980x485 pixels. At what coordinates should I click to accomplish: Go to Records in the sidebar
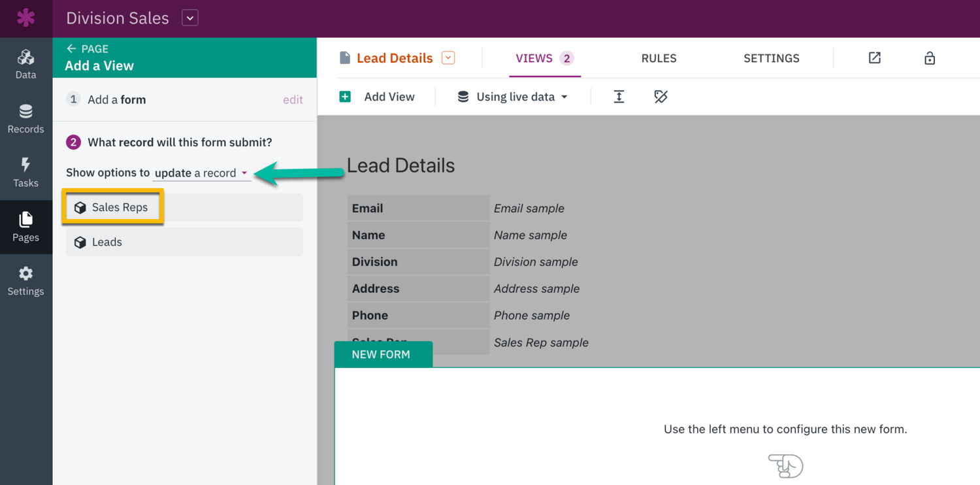(25, 118)
